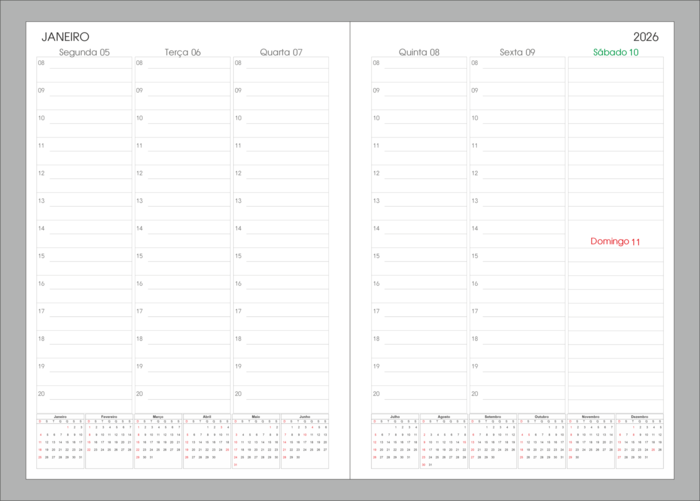Click the Novembro mini calendar
The image size is (700, 501).
point(590,441)
